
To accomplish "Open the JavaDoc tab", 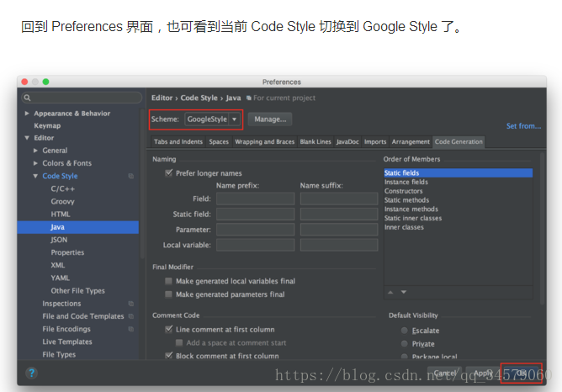I will click(347, 142).
